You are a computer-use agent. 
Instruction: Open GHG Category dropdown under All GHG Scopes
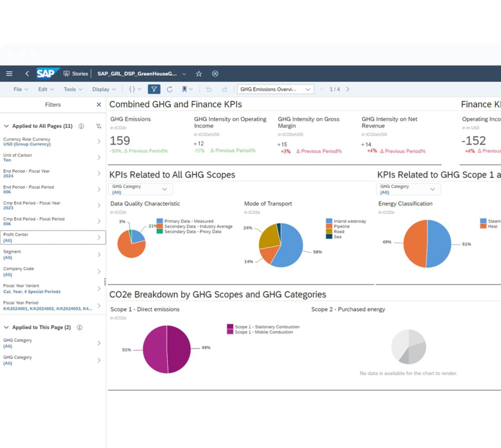click(141, 189)
